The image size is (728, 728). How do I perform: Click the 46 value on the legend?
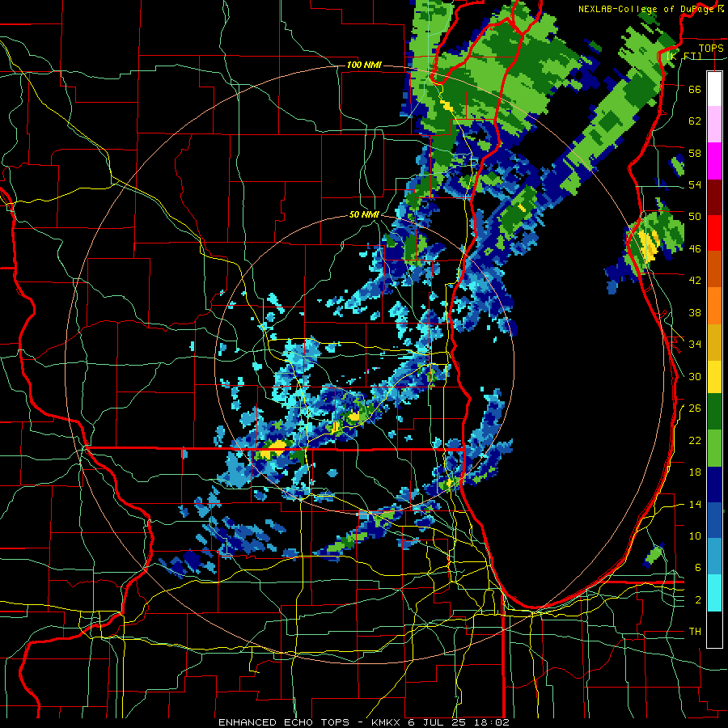click(695, 249)
